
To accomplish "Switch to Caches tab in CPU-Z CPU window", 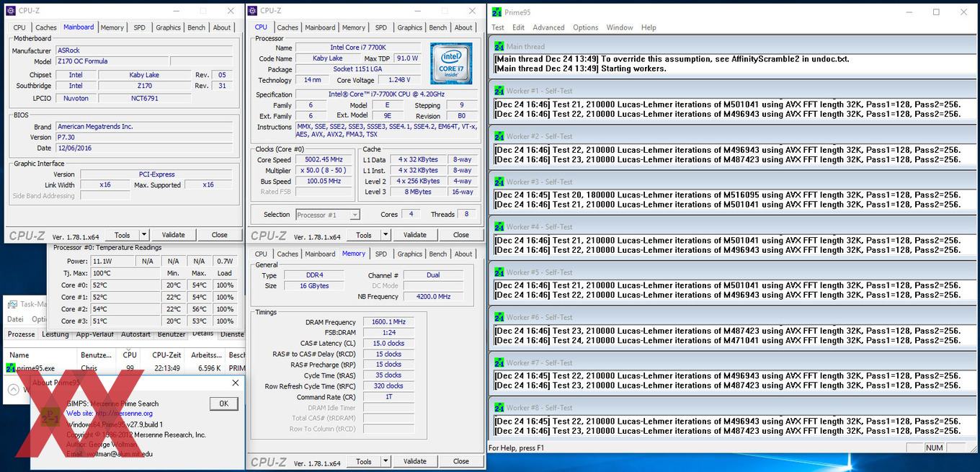I will pyautogui.click(x=288, y=27).
